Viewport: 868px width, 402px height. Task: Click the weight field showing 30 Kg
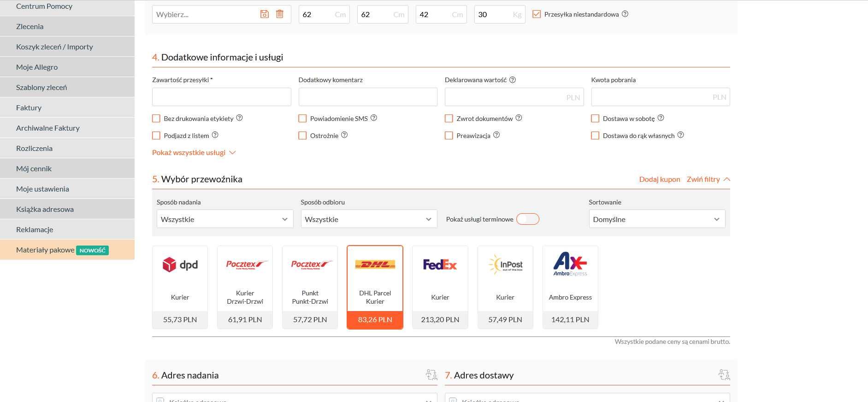[500, 14]
